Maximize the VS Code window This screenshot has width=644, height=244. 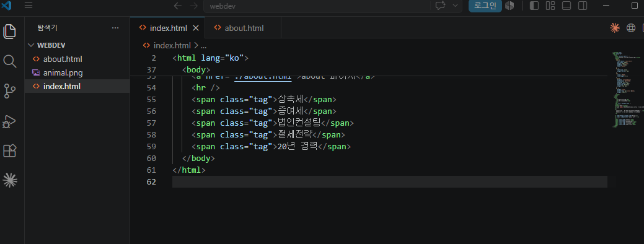click(634, 6)
